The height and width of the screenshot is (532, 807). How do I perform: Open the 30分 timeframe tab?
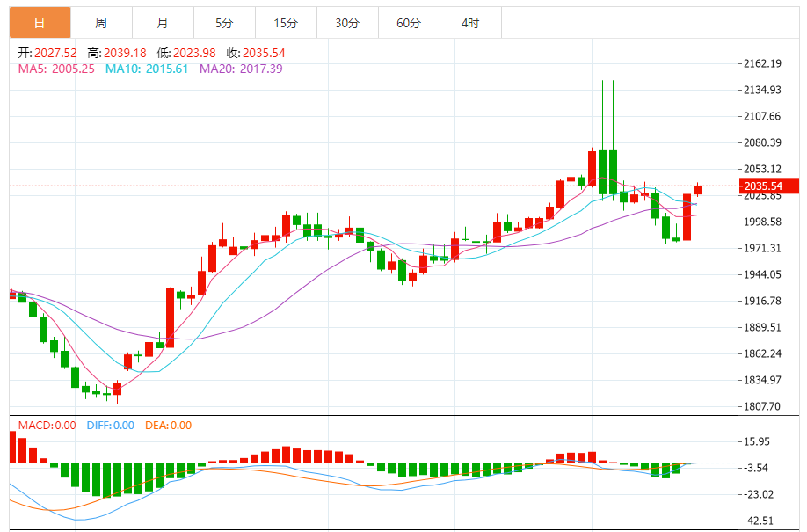click(x=347, y=23)
